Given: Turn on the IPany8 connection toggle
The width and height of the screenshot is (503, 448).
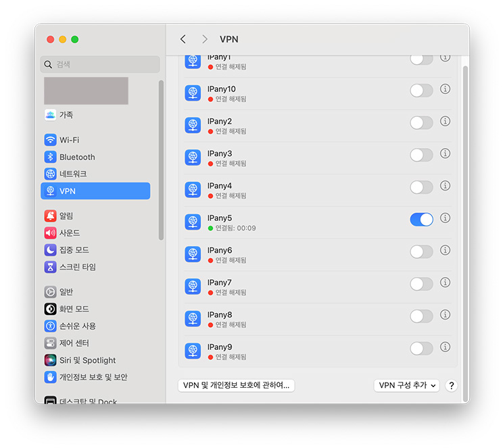Looking at the screenshot, I should click(421, 316).
